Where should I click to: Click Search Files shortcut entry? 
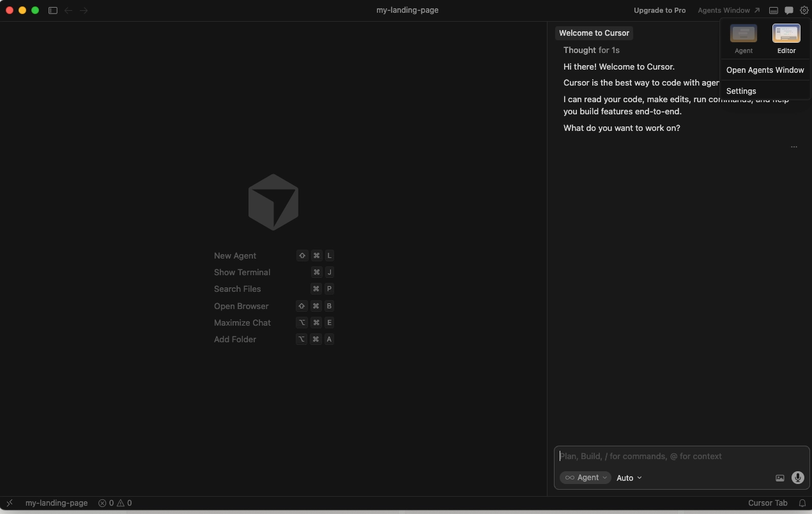pos(273,289)
